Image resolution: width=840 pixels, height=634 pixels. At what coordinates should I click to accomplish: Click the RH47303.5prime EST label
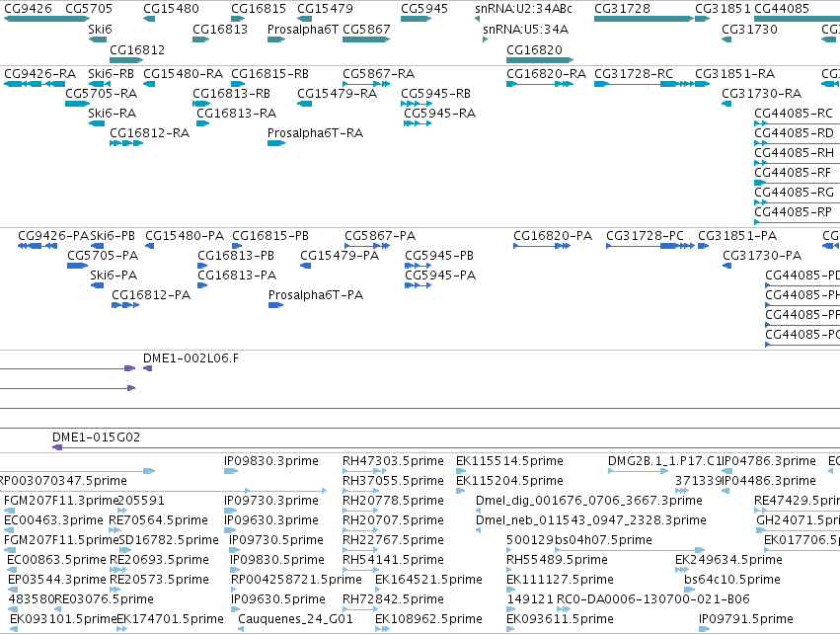393,461
